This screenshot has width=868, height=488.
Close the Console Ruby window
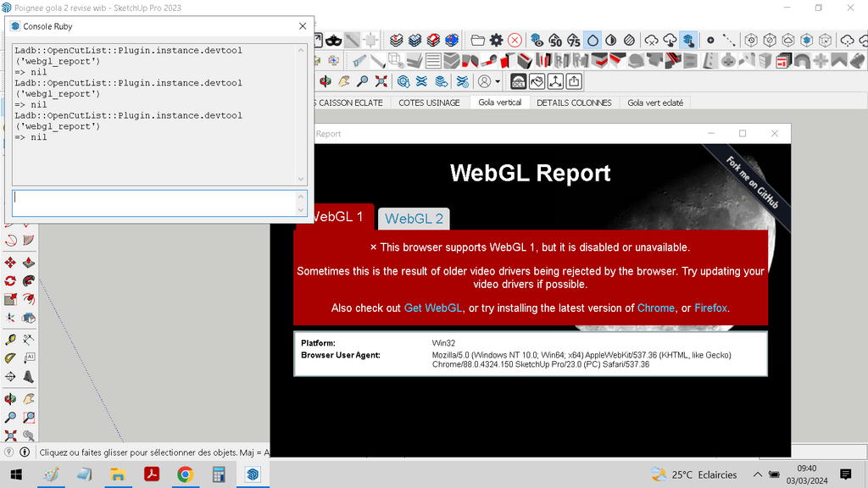(x=303, y=26)
